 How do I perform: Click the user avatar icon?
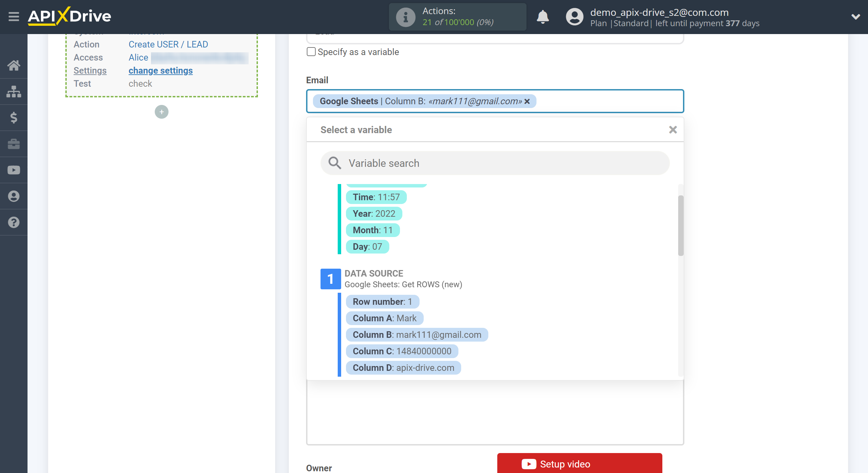(575, 17)
